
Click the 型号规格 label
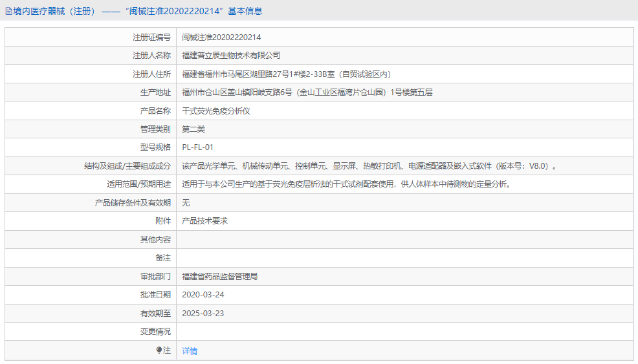[x=155, y=147]
